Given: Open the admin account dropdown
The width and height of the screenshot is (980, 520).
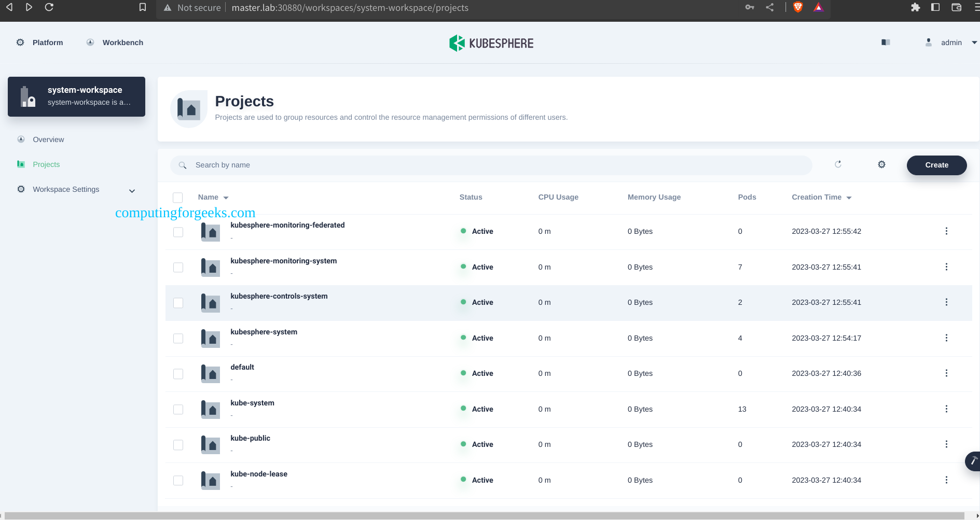Looking at the screenshot, I should point(950,42).
